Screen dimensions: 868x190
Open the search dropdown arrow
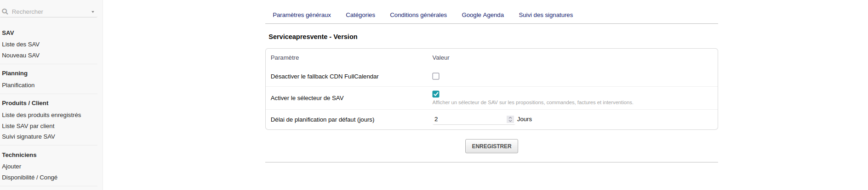[93, 12]
